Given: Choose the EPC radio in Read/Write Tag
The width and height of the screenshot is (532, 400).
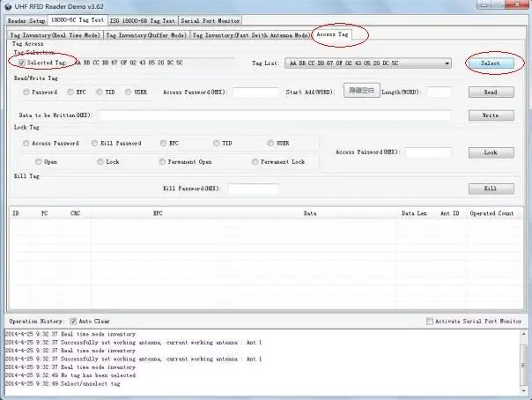Looking at the screenshot, I should pos(70,92).
